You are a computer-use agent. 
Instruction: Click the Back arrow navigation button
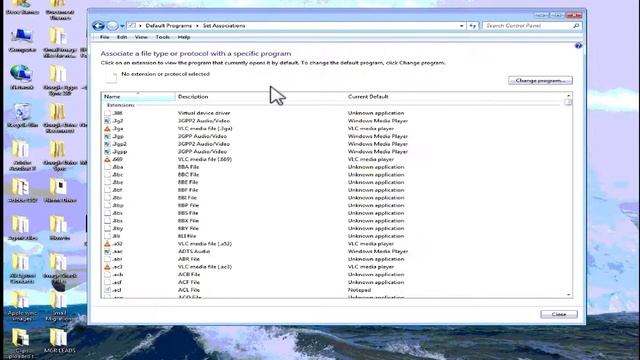click(98, 26)
